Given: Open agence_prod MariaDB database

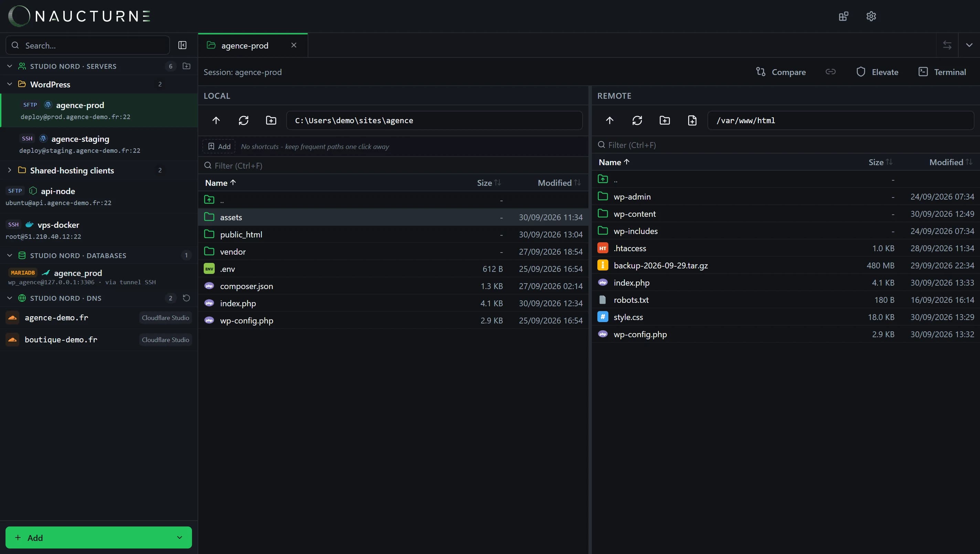Looking at the screenshot, I should coord(99,277).
